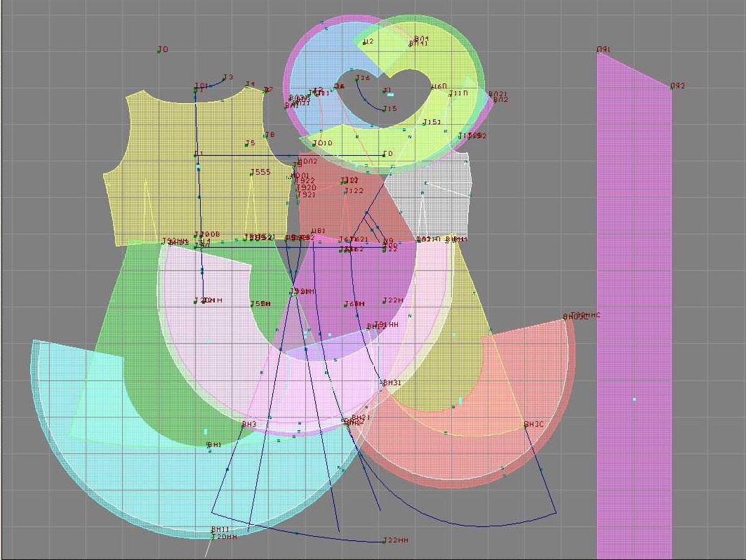Image resolution: width=746 pixels, height=560 pixels.
Task: Click point BH3C on salmon piece
Action: point(526,425)
